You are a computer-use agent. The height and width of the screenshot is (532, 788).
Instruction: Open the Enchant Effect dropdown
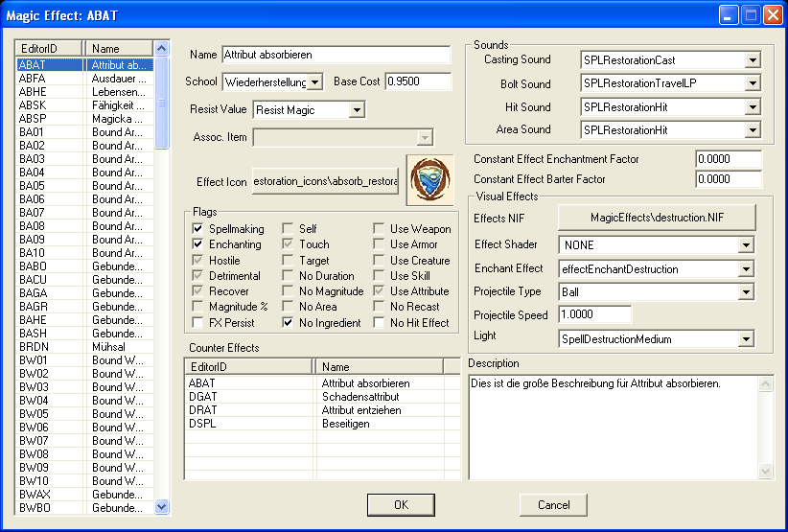click(746, 269)
